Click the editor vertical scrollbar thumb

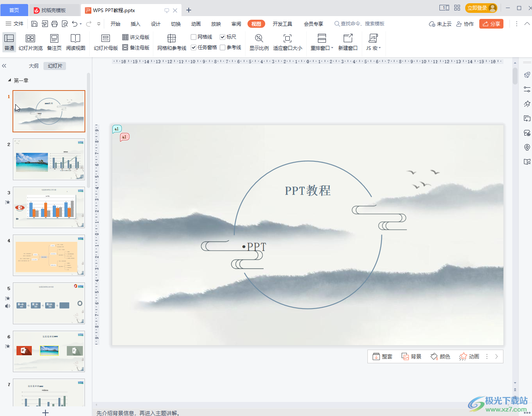click(x=515, y=76)
